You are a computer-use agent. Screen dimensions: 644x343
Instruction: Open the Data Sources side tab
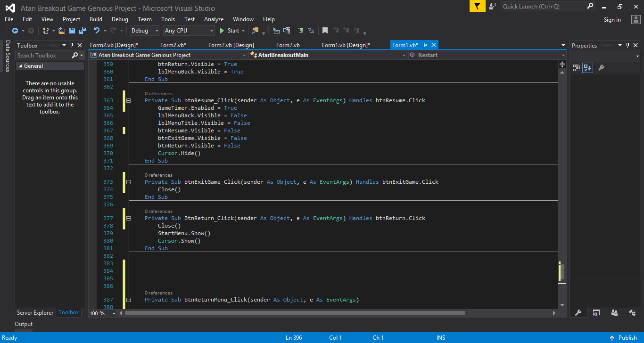[x=8, y=56]
